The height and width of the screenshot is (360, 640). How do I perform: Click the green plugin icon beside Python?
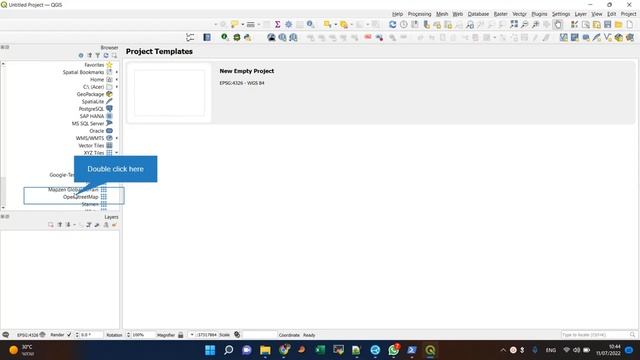coord(237,38)
